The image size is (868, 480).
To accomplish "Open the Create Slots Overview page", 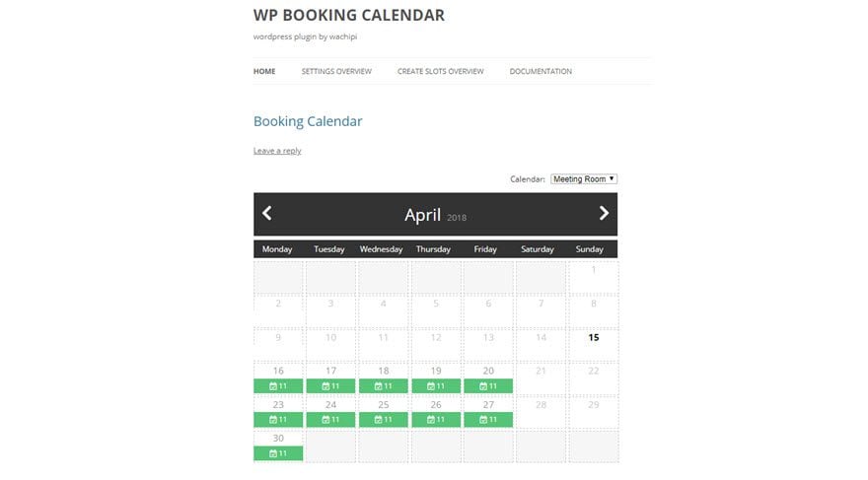I will 441,71.
